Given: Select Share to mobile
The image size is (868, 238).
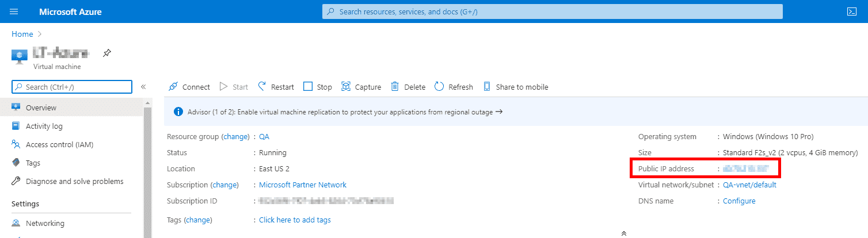Looking at the screenshot, I should pos(515,87).
